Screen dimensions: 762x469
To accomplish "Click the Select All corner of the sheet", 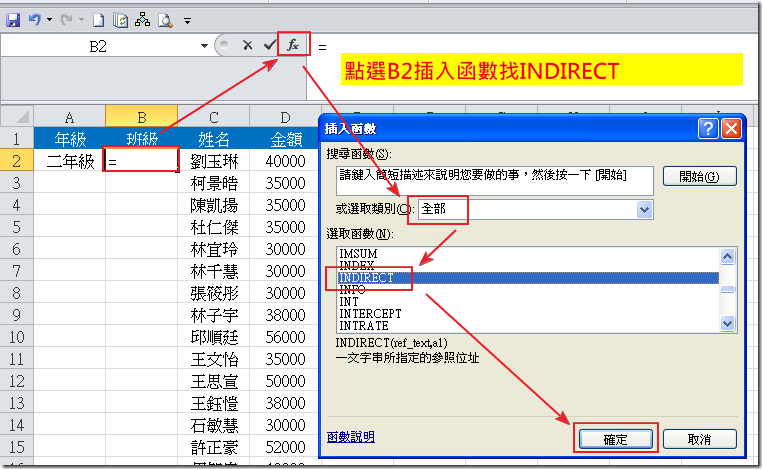I will [x=17, y=117].
